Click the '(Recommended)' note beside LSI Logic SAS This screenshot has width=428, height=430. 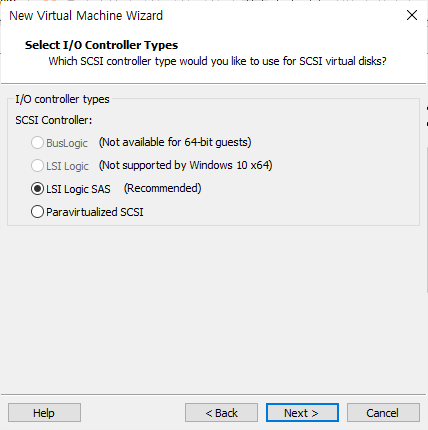click(163, 188)
